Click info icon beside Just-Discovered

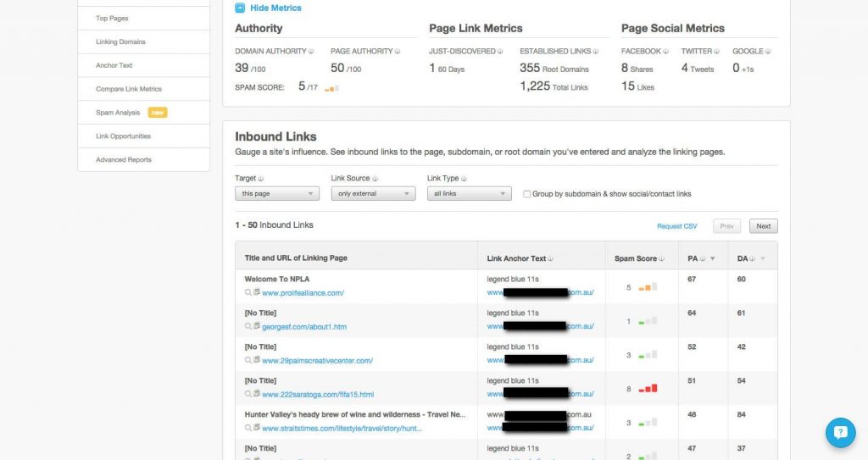click(x=500, y=52)
